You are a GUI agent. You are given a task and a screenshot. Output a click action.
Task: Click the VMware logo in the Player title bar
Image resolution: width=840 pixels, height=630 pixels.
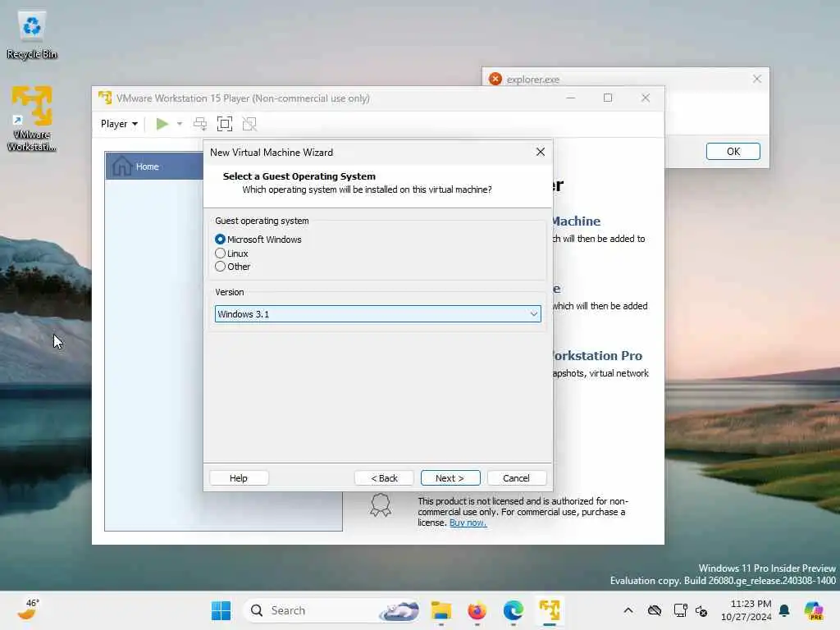104,98
